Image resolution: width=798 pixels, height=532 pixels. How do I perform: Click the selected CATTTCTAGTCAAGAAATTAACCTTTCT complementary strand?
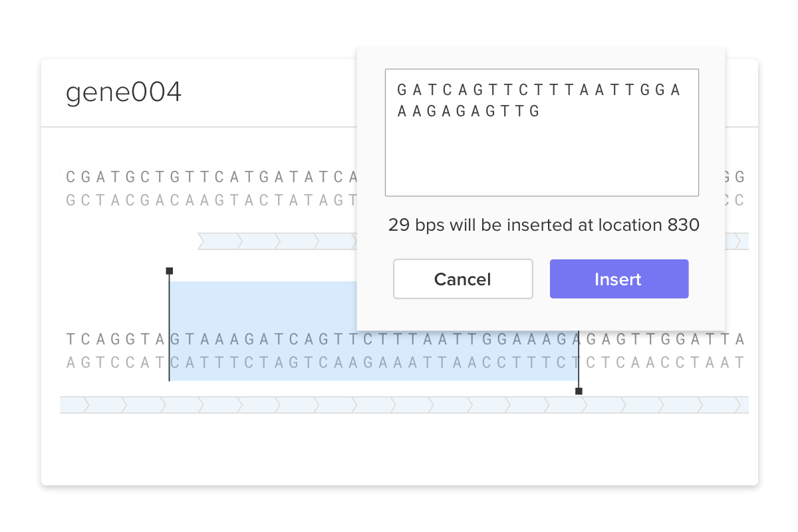[374, 362]
